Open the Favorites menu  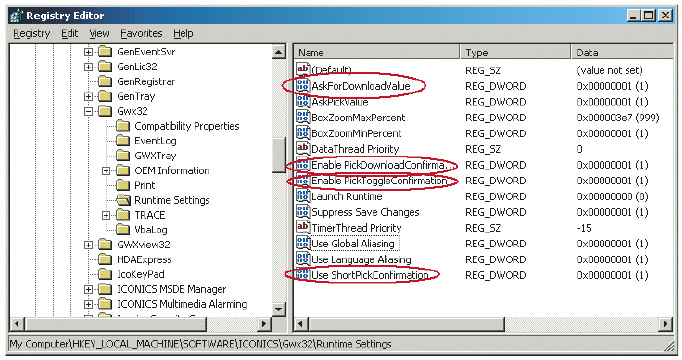141,33
